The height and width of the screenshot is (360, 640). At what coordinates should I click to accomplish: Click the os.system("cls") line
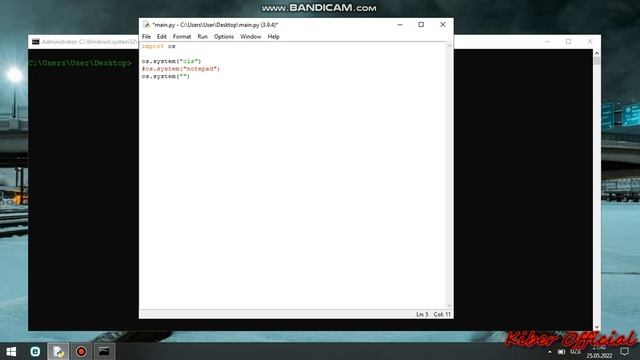[171, 61]
